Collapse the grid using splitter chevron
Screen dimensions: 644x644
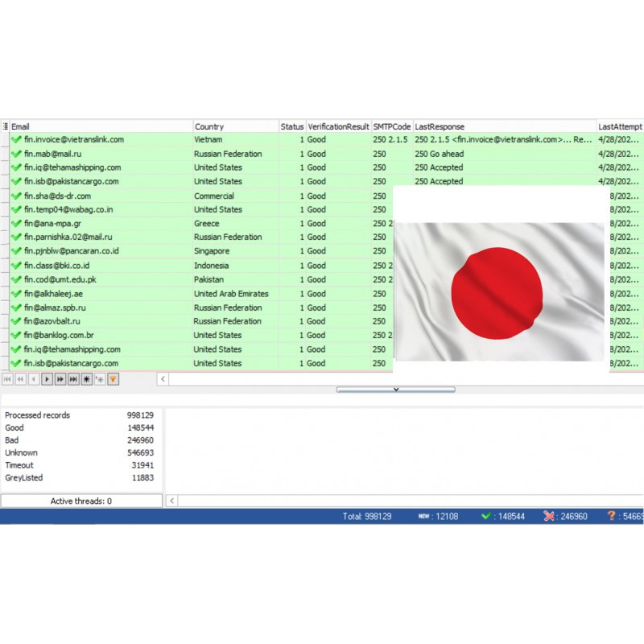tap(395, 390)
